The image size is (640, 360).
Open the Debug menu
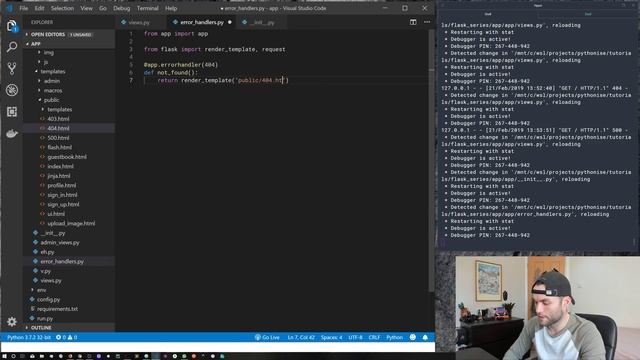point(121,8)
